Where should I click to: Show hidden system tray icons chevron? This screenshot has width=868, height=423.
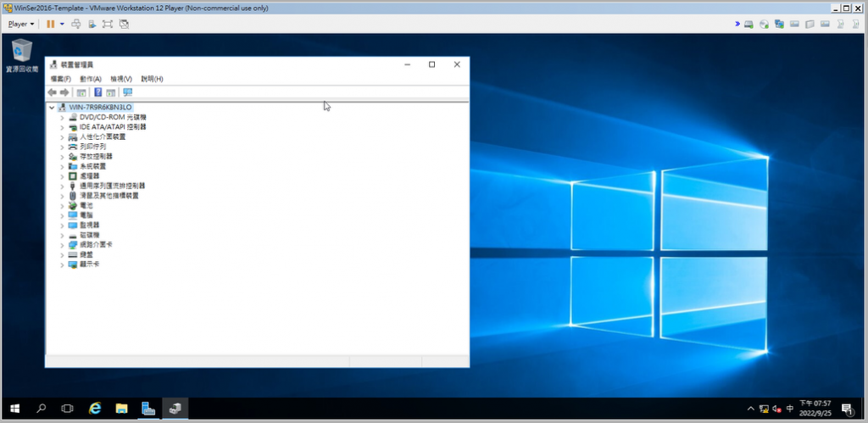tap(751, 409)
